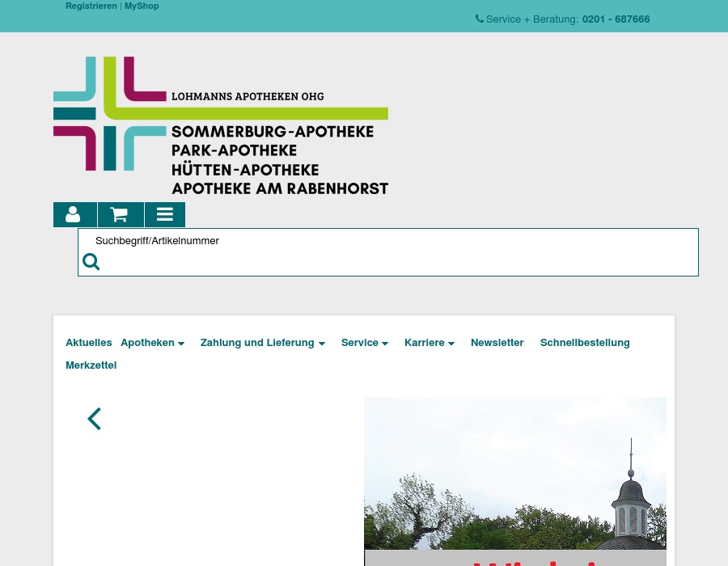Click the previous slide arrow

[x=95, y=419]
